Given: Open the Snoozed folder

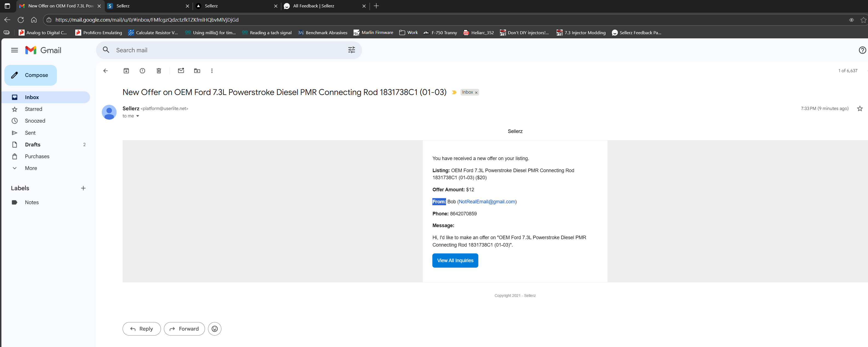Looking at the screenshot, I should pos(46,121).
